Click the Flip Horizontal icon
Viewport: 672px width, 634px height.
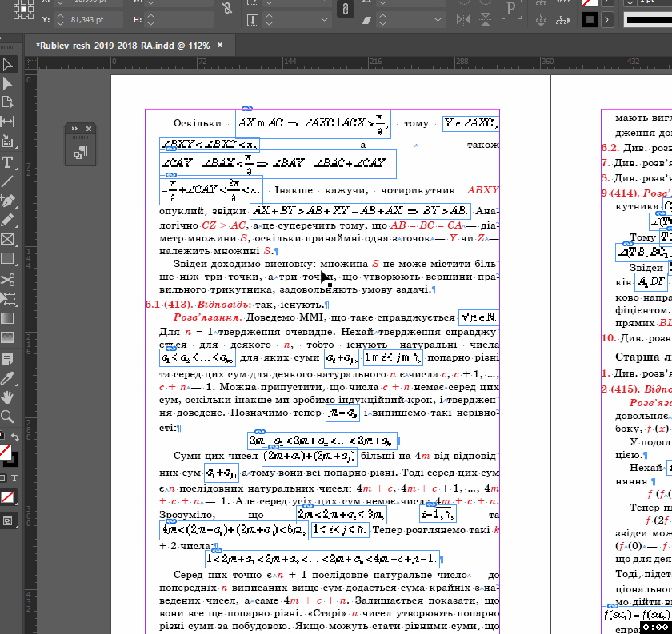[463, 20]
